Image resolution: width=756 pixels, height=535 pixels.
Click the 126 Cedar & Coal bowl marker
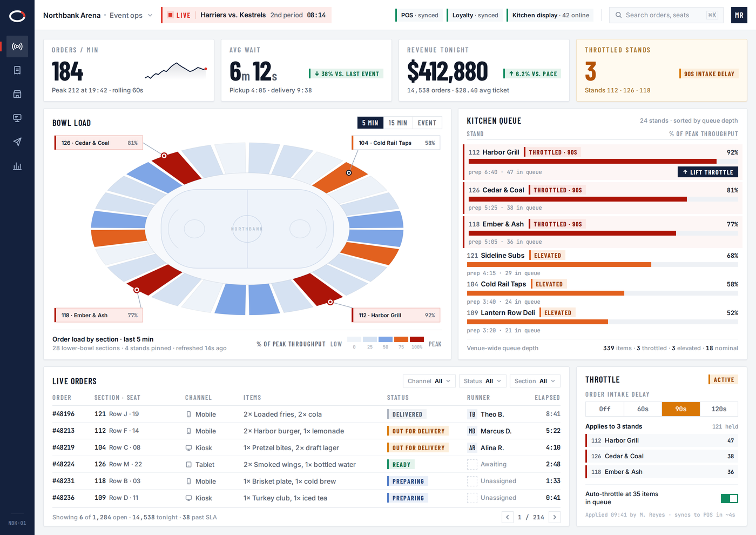(164, 156)
